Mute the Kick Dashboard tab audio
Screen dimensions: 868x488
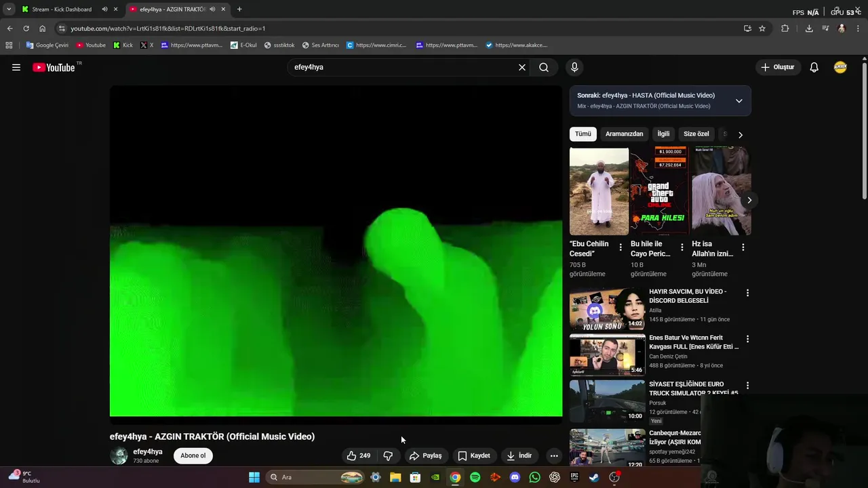pyautogui.click(x=104, y=9)
